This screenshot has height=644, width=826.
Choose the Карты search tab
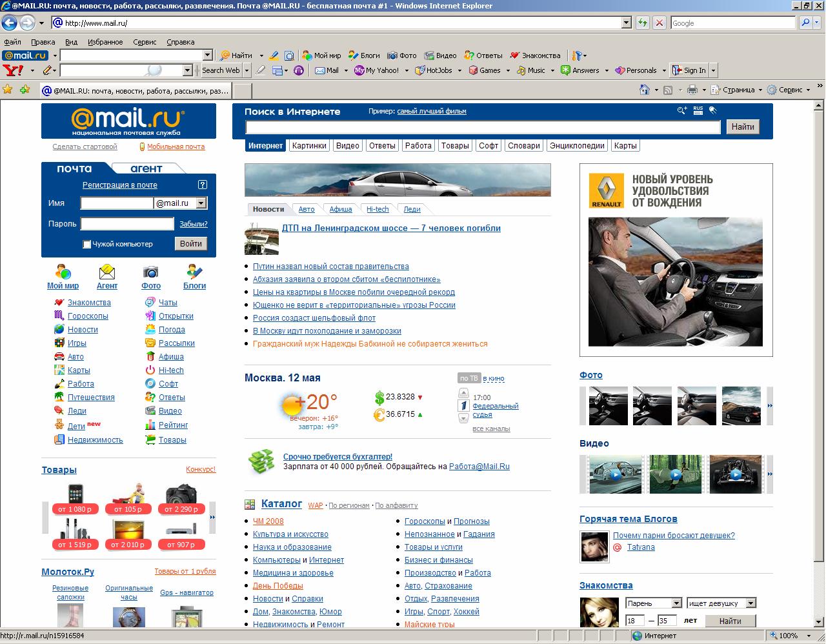625,146
